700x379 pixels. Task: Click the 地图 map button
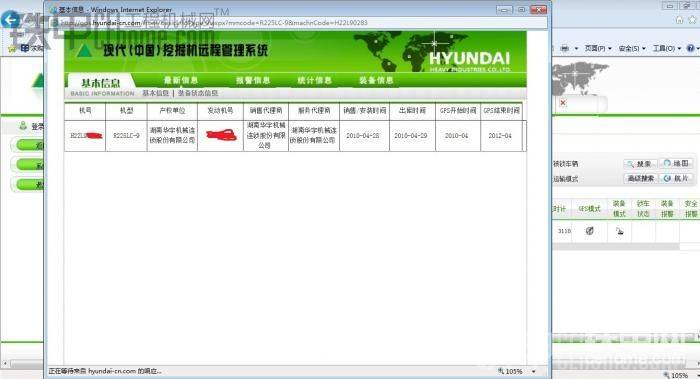tap(676, 163)
